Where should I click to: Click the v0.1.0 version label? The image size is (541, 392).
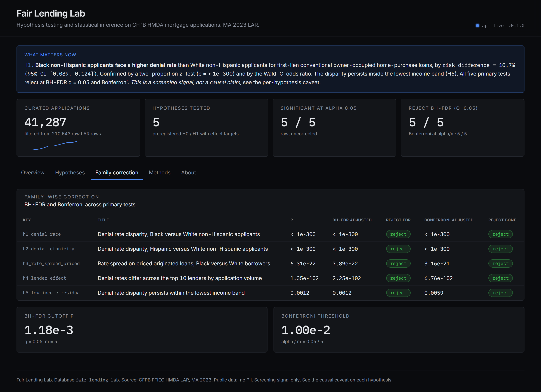[516, 26]
